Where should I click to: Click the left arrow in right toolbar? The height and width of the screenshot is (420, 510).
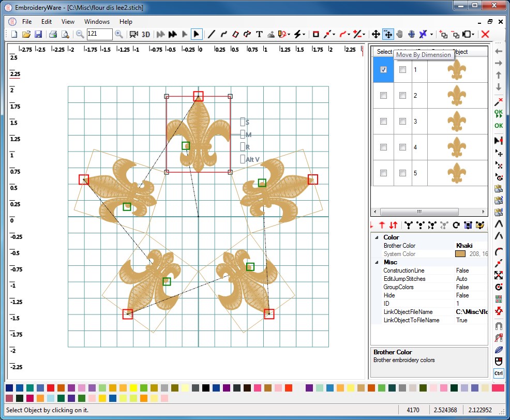[499, 51]
